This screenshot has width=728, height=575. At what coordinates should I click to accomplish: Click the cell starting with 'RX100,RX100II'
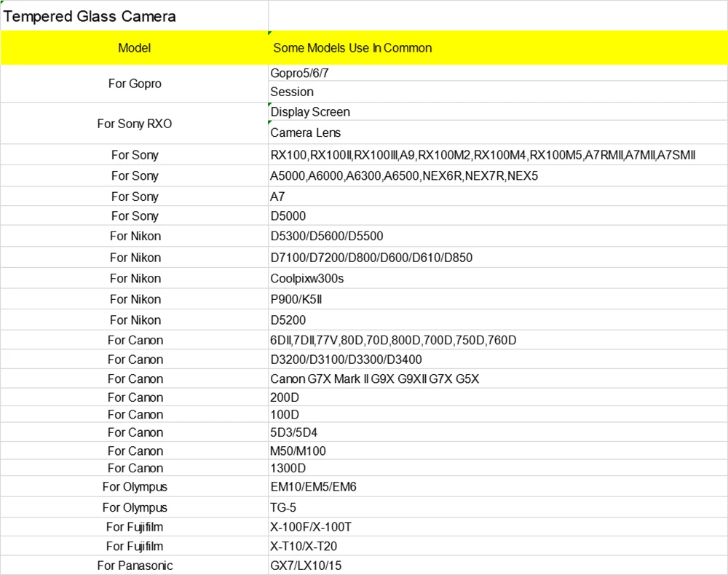coord(483,155)
